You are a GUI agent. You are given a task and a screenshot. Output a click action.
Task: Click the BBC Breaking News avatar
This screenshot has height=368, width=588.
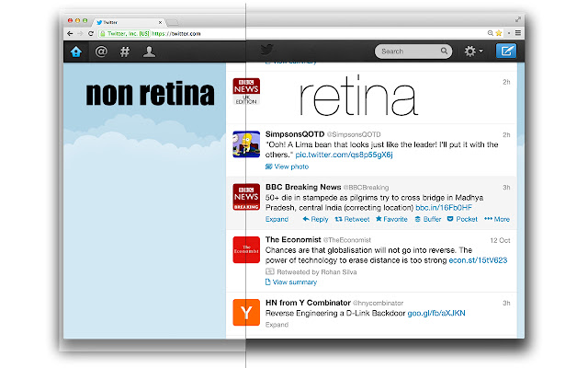246,197
